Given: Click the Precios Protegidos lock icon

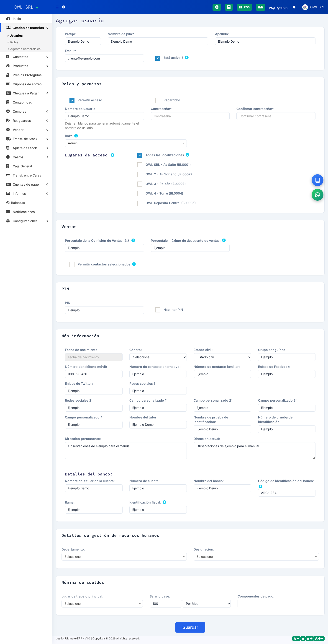Looking at the screenshot, I should (x=8, y=75).
